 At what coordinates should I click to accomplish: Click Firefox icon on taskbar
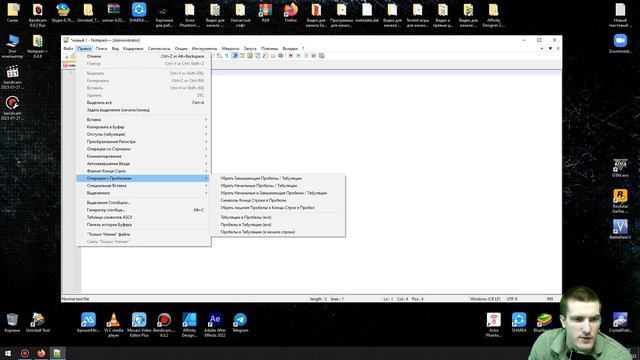pyautogui.click(x=41, y=353)
